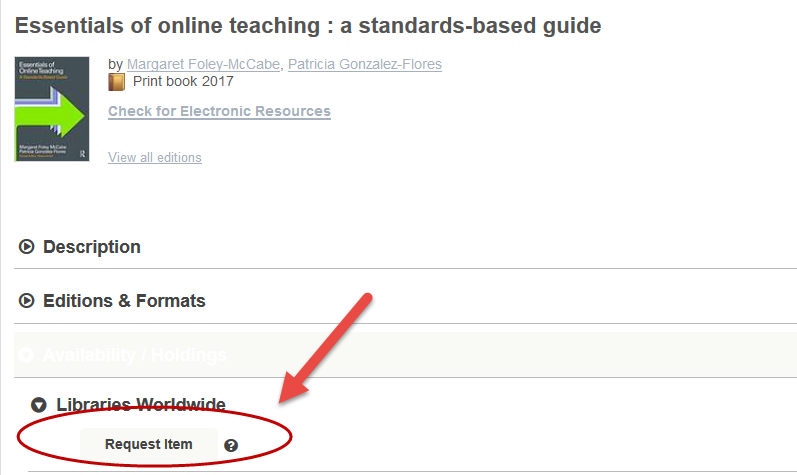Open the book cover thumbnail image
The width and height of the screenshot is (797, 475).
pos(52,109)
